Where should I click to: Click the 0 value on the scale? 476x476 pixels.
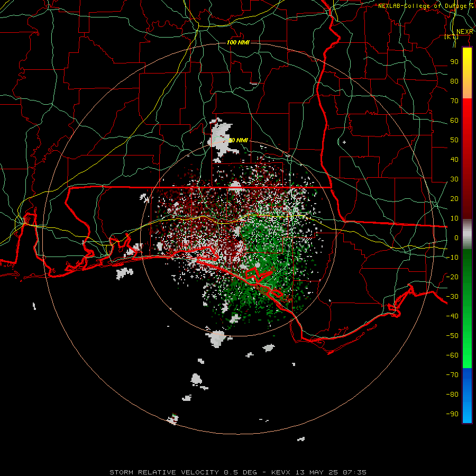tap(456, 238)
